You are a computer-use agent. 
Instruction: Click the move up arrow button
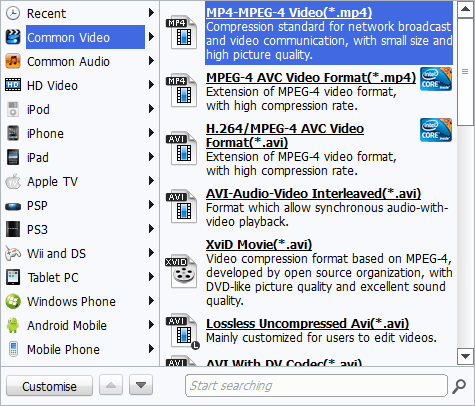tap(111, 385)
